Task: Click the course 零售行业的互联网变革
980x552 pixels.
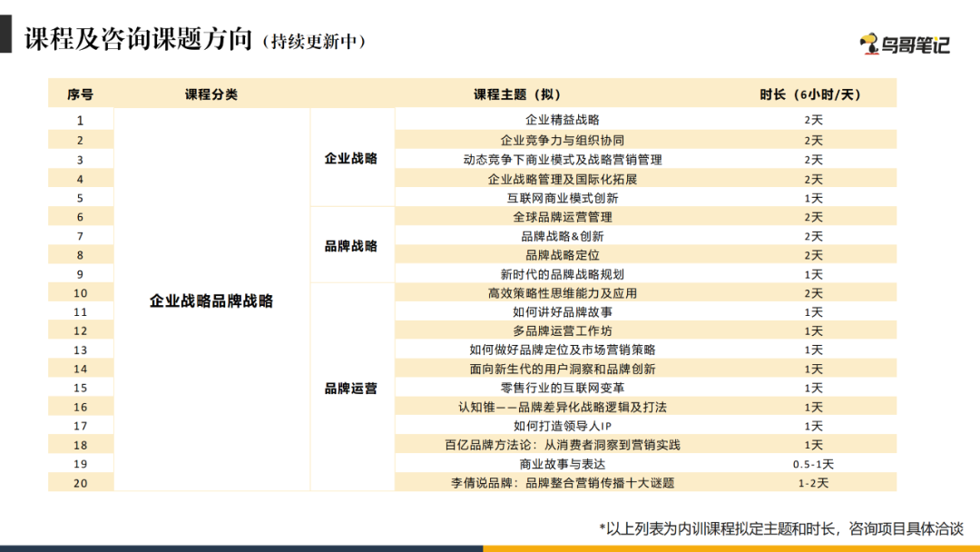Action: point(563,388)
